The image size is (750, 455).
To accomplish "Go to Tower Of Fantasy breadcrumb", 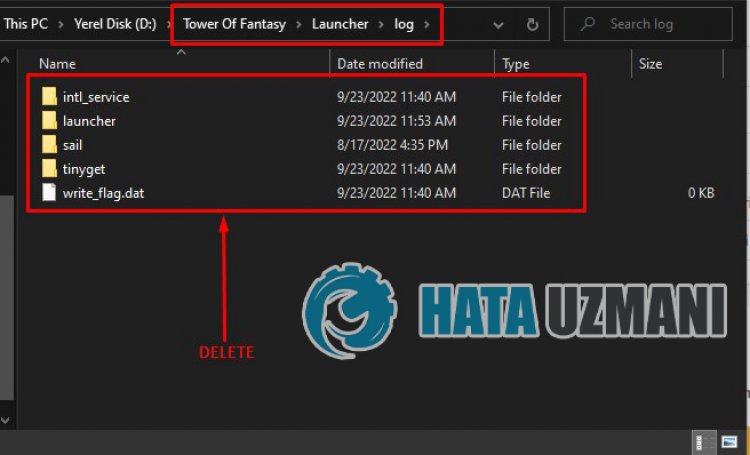I will (248, 24).
